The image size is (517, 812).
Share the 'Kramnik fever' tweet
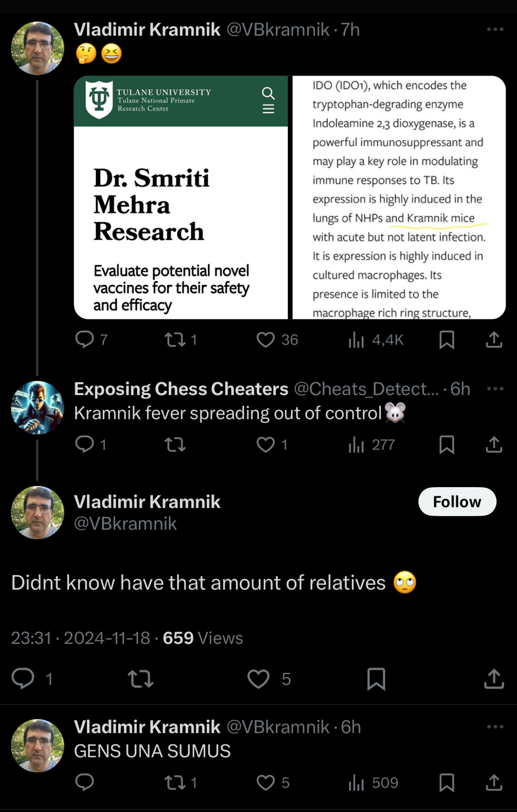pos(494,445)
